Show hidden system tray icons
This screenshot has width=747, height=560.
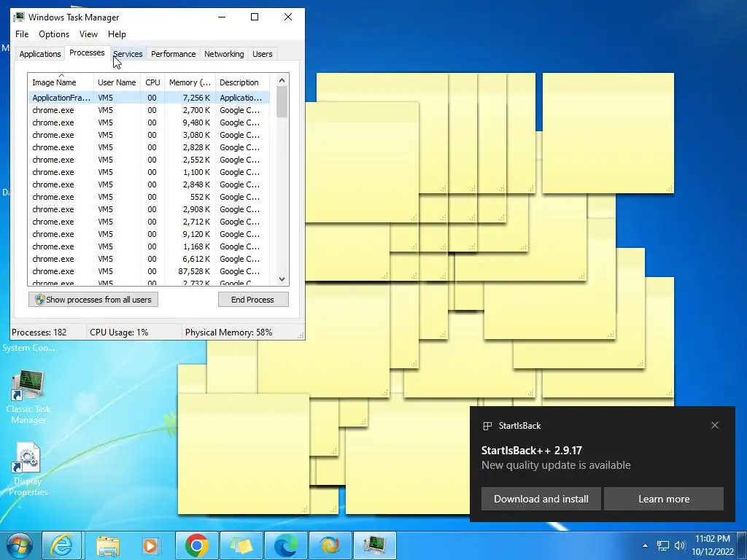(645, 545)
